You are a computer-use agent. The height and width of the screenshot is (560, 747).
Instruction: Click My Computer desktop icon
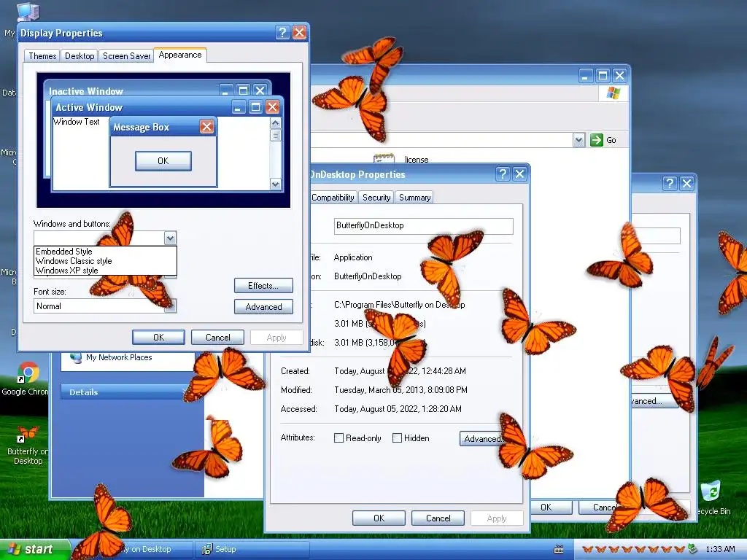tap(28, 12)
